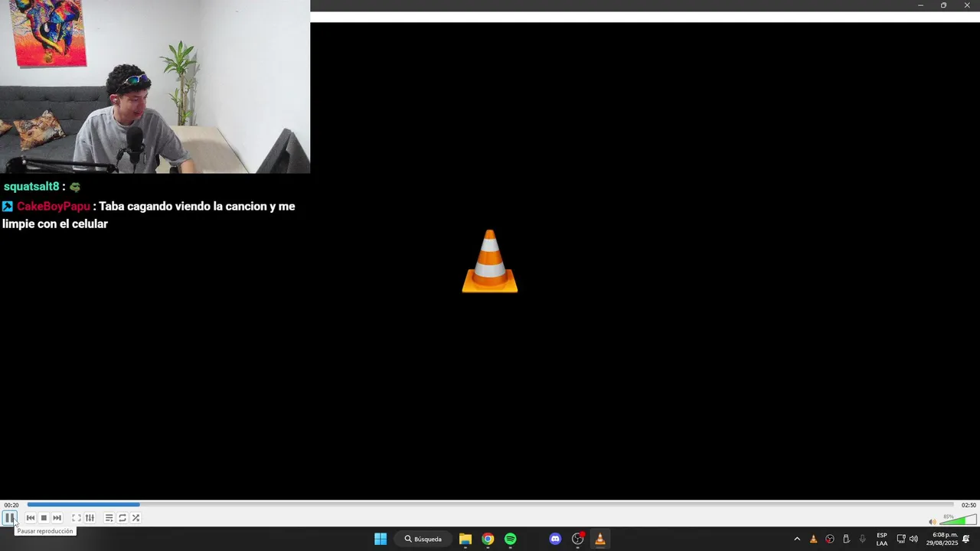
Task: Open the system volume tray icon
Action: 913,539
